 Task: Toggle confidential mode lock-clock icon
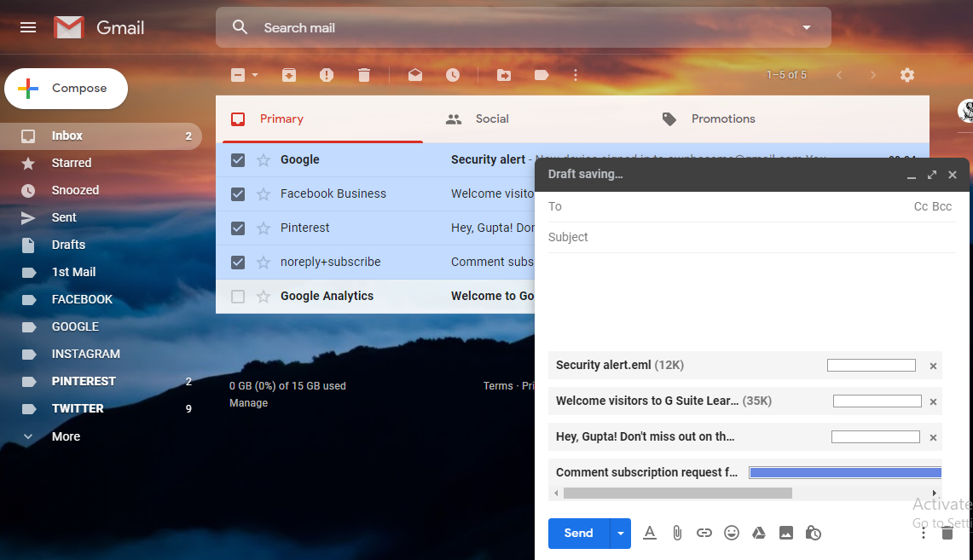[813, 533]
